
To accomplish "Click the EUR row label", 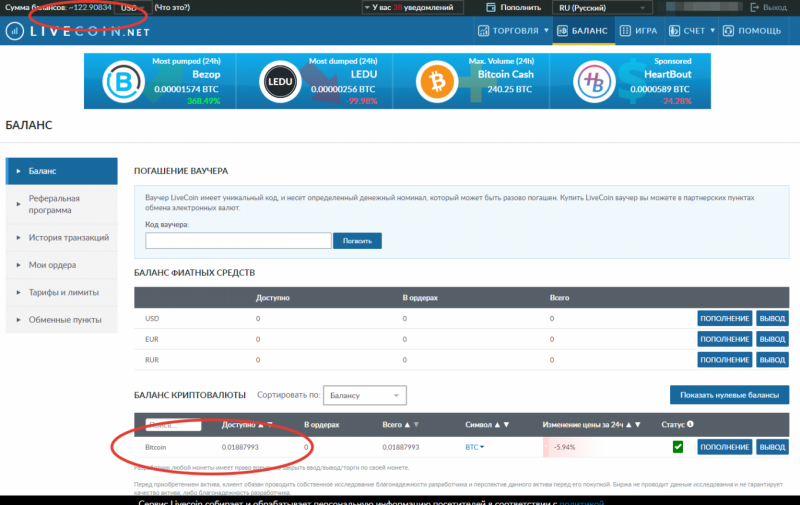I will 152,339.
